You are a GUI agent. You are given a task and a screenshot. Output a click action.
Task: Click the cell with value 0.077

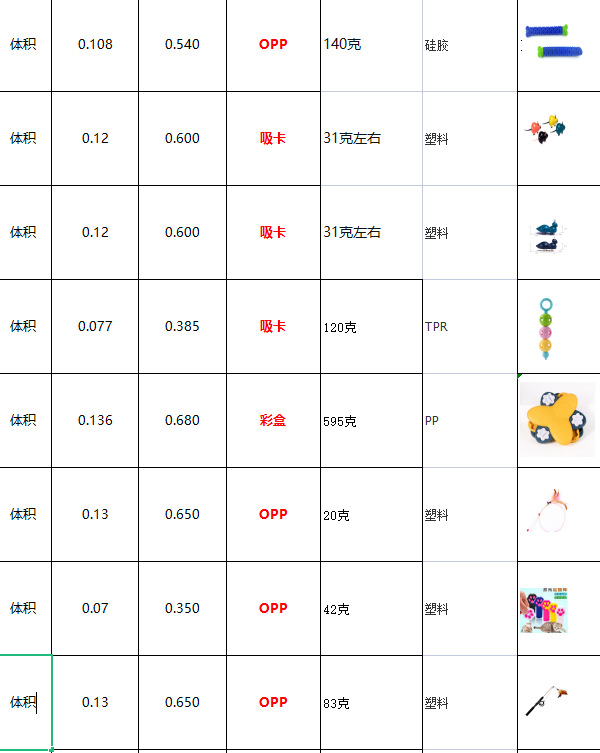95,327
